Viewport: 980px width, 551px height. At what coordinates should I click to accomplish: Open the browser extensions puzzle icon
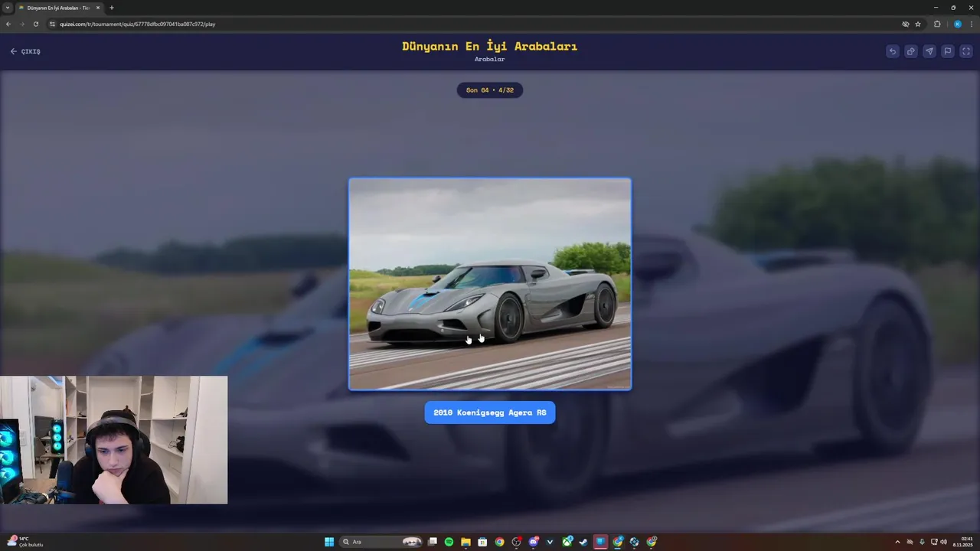click(x=937, y=24)
